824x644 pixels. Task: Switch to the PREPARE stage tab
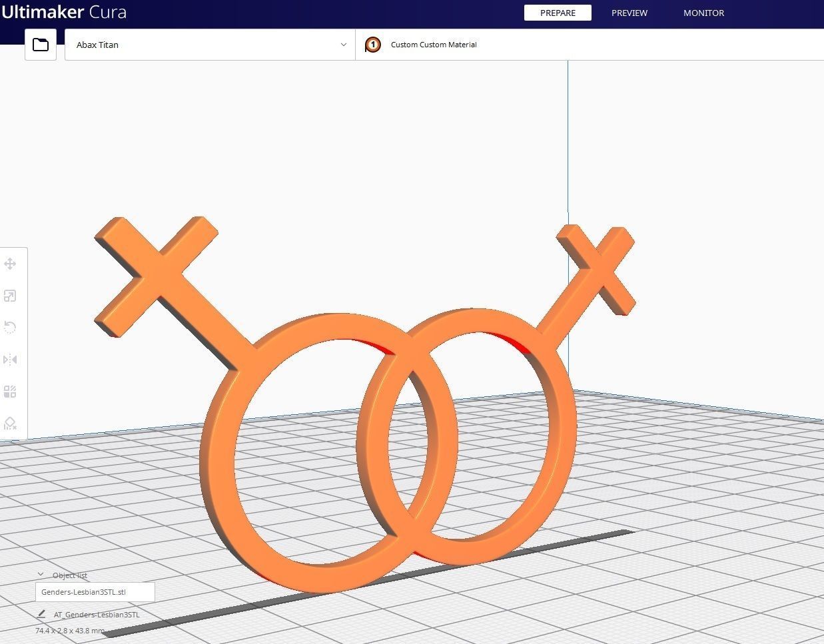pyautogui.click(x=558, y=13)
